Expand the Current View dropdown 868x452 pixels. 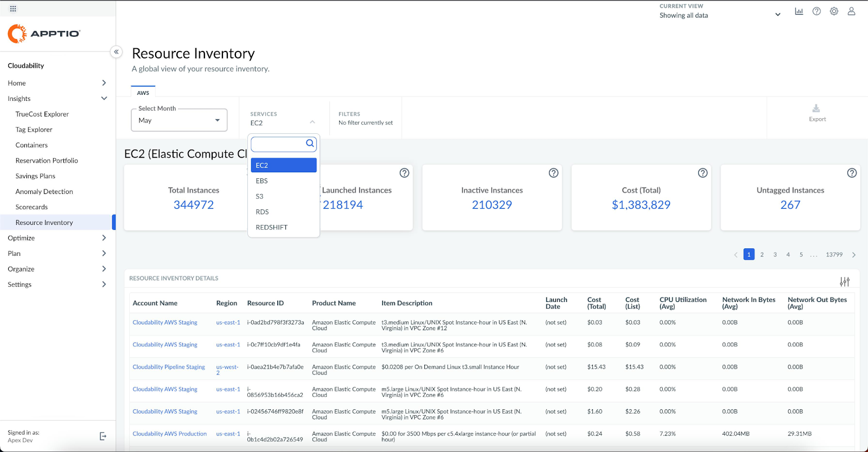pyautogui.click(x=778, y=15)
